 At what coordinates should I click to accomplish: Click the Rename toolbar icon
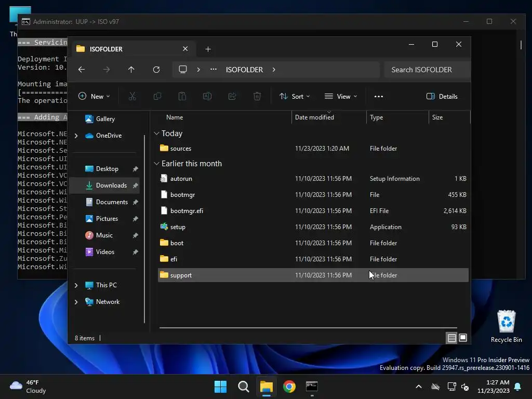[207, 96]
